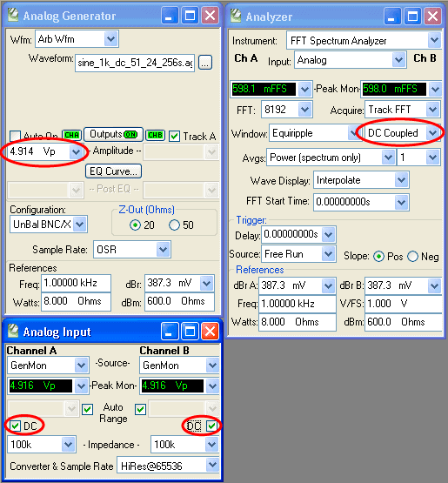
Task: Select the 50 Ohms Z-Out option
Action: click(174, 225)
